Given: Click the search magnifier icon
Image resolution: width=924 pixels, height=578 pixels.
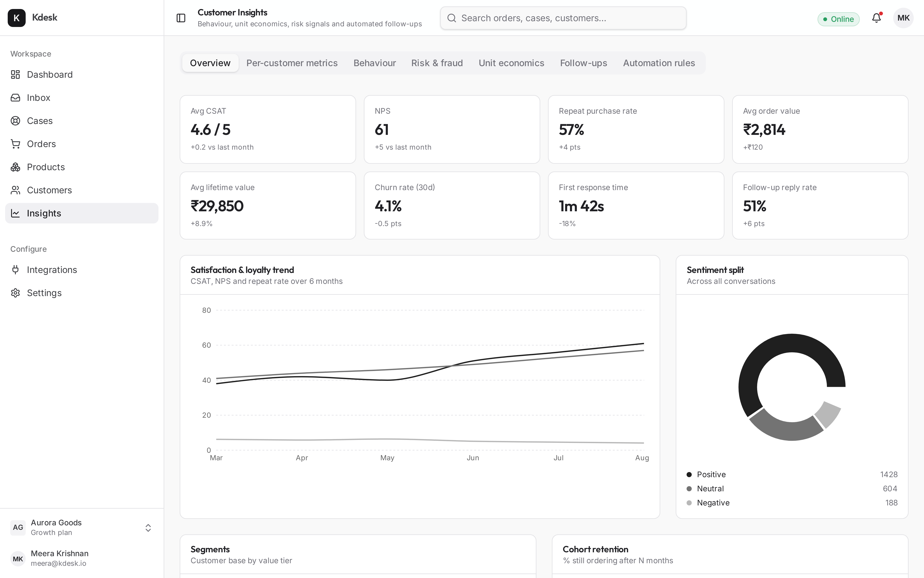Looking at the screenshot, I should click(x=452, y=18).
